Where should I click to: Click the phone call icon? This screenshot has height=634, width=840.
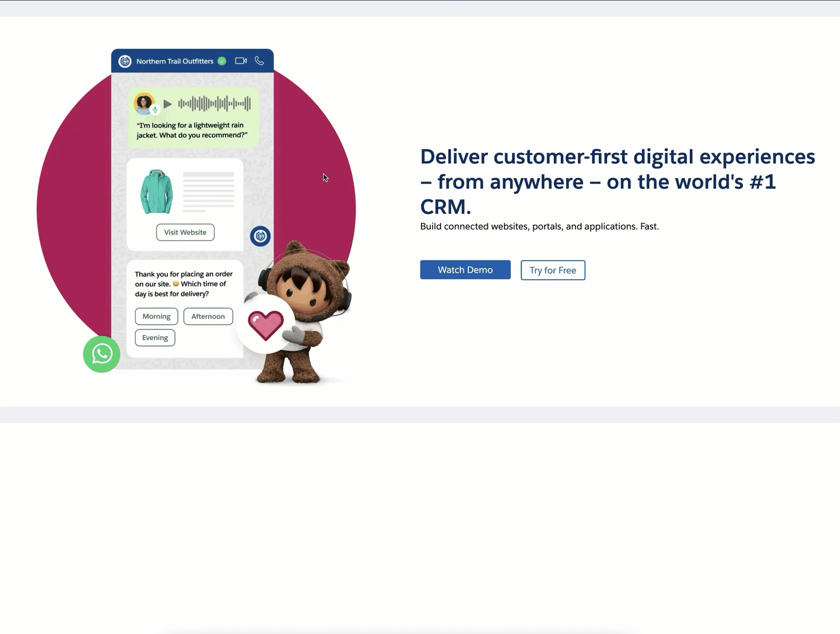coord(259,61)
